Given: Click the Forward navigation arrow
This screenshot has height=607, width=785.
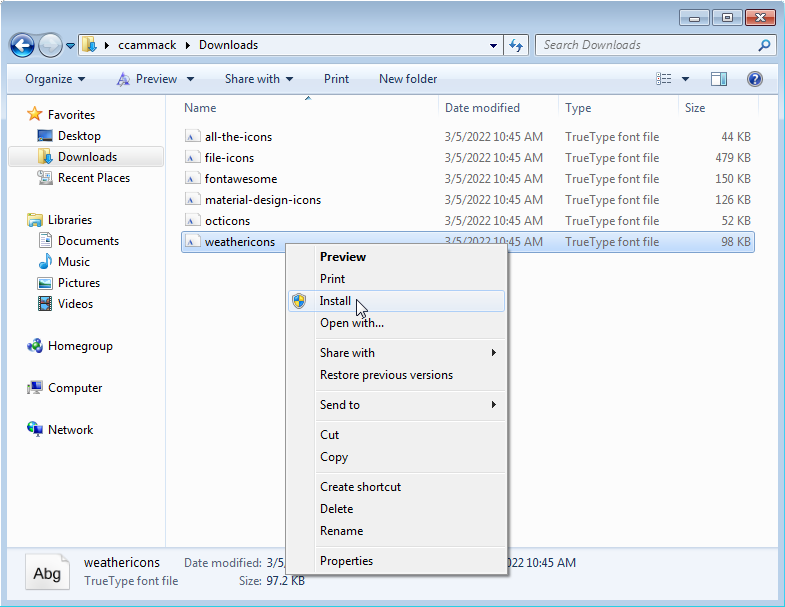Looking at the screenshot, I should pyautogui.click(x=50, y=46).
